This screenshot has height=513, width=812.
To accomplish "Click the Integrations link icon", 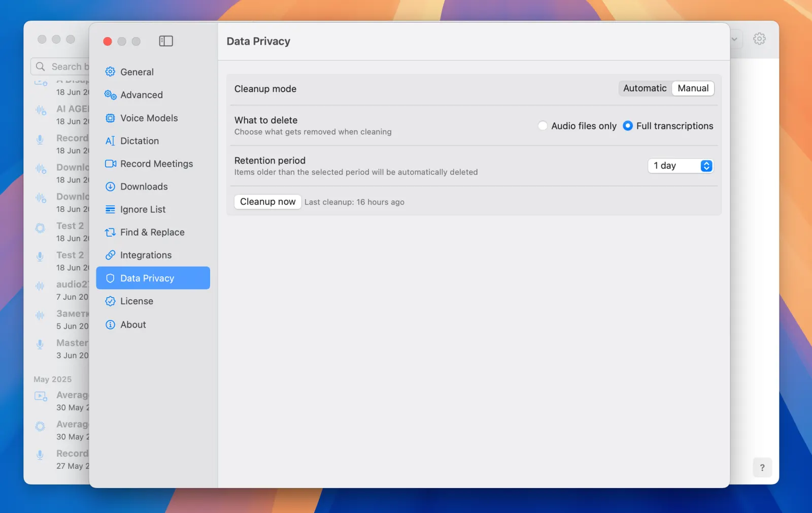I will [x=110, y=255].
